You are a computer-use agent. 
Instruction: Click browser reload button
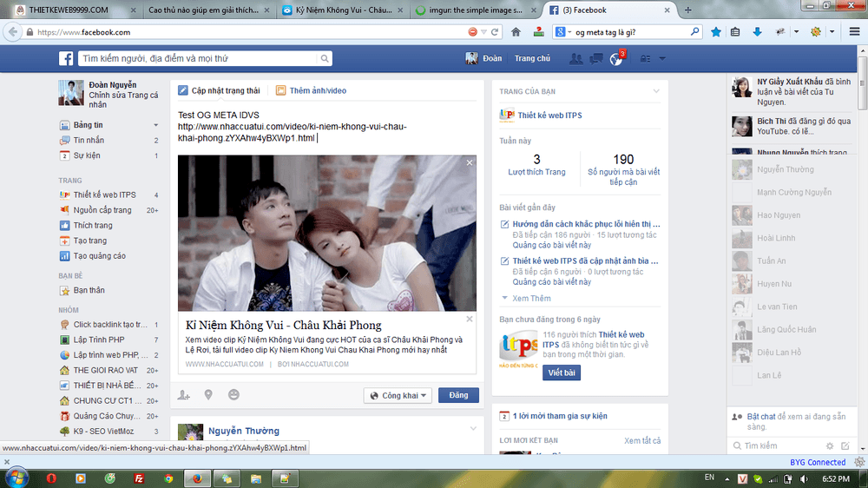pos(495,32)
